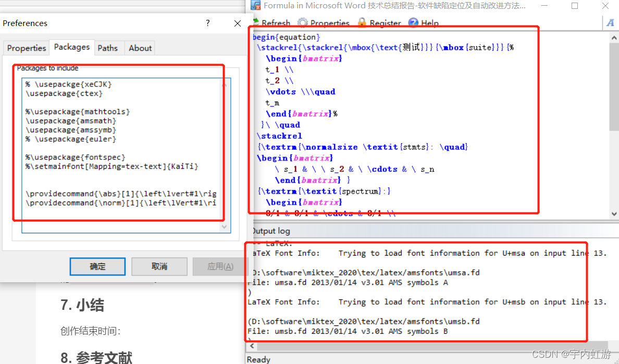619x364 pixels.
Task: Maximize the Formula window
Action: 575,6
